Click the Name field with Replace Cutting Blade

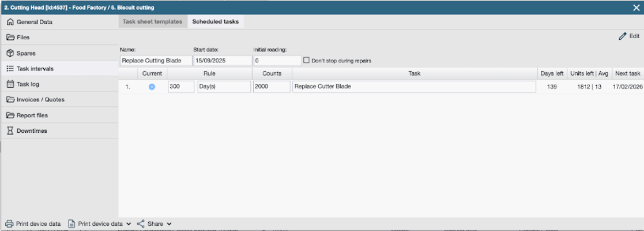[156, 61]
